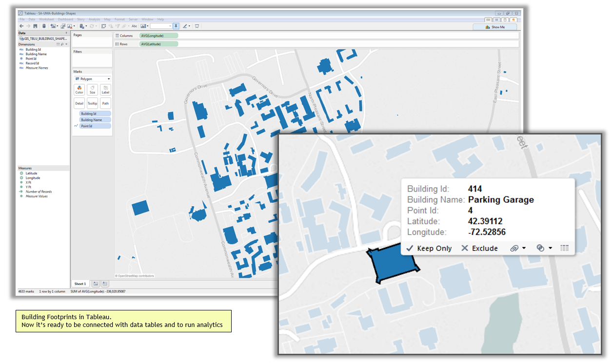Click the view data grid icon in tooltip
Screen dimensions: 613x364
565,248
